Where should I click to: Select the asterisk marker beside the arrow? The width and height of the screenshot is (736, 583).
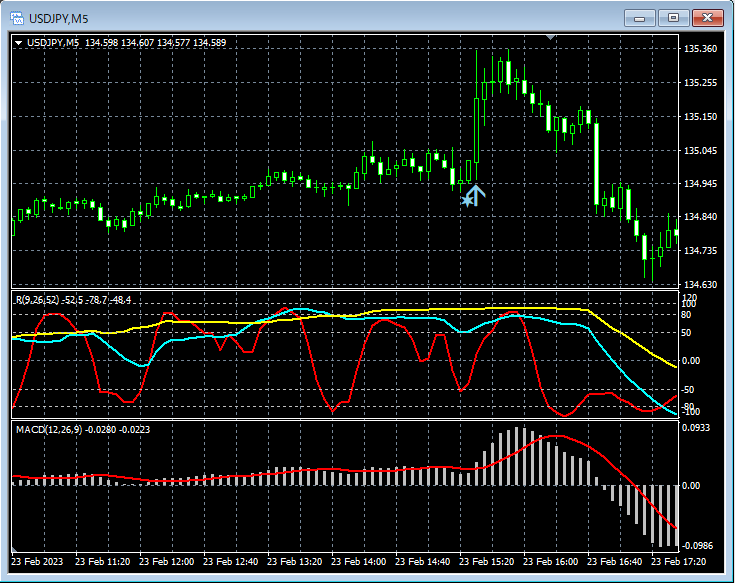point(465,200)
